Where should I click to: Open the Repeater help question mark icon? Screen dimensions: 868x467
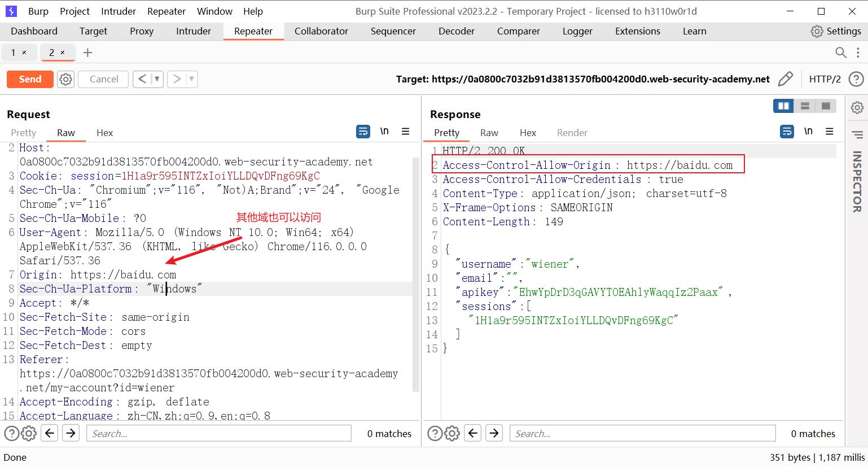coord(856,79)
